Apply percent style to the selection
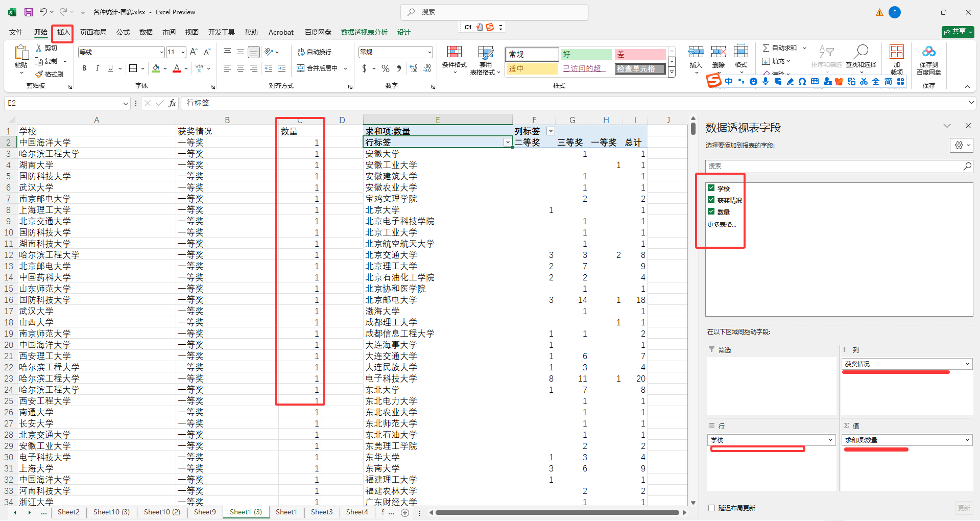Screen dimensions: 980x521 pyautogui.click(x=385, y=68)
